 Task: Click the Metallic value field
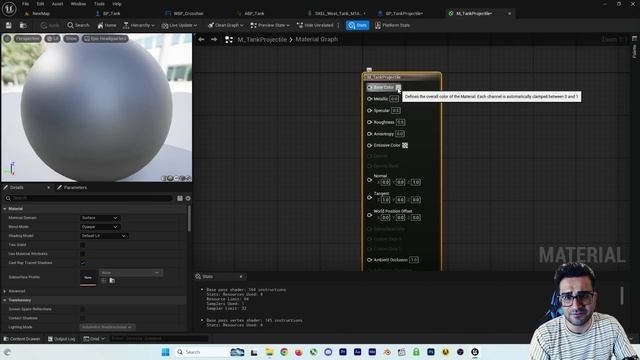(394, 99)
